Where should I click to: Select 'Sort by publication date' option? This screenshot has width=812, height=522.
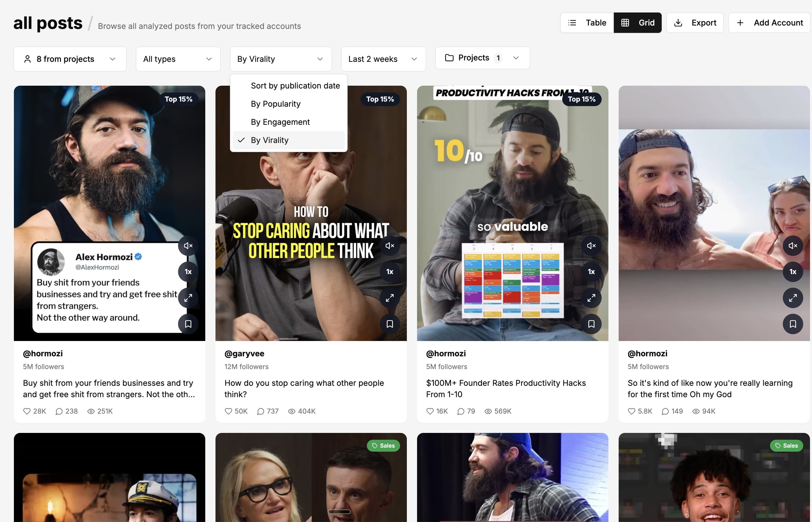click(x=289, y=86)
